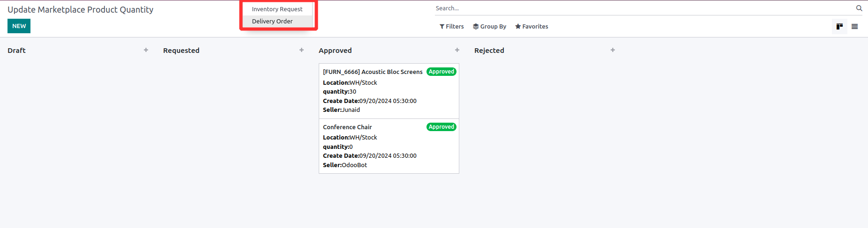Viewport: 868px width, 228px height.
Task: Choose Delivery Order from the menu
Action: 272,22
